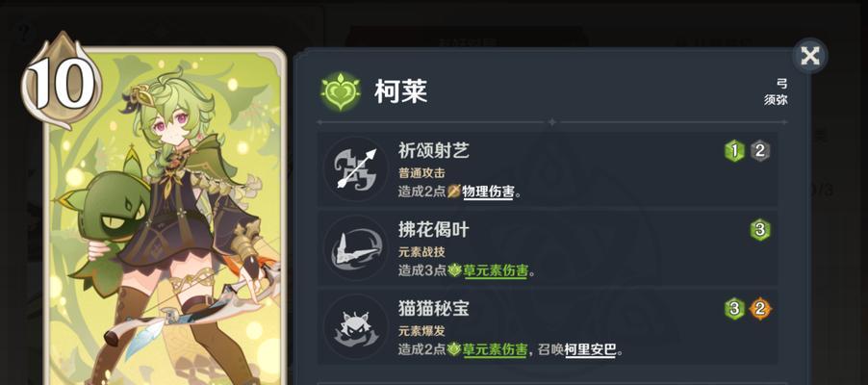Click the green dice cost 3 on 拂花偈叶
This screenshot has width=868, height=385.
(760, 229)
